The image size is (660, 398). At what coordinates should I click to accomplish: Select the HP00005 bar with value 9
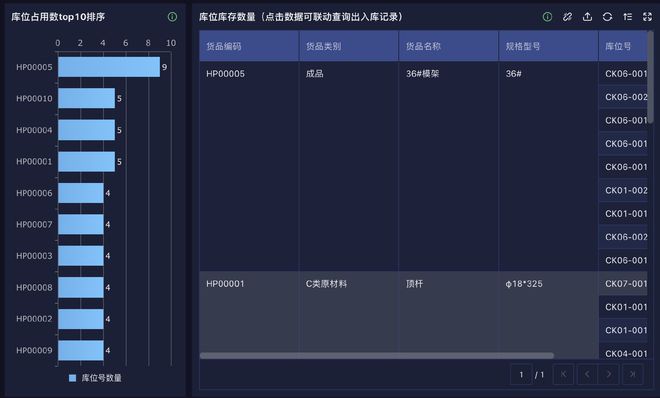[109, 67]
